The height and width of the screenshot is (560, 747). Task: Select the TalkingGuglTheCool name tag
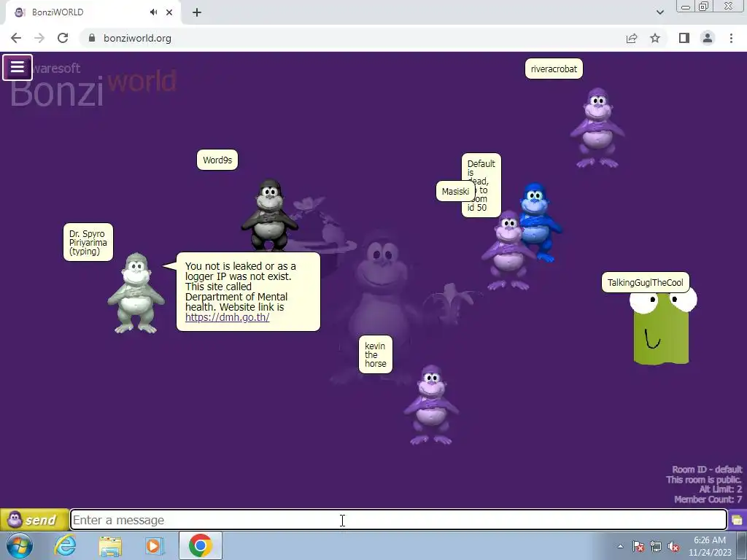(646, 282)
